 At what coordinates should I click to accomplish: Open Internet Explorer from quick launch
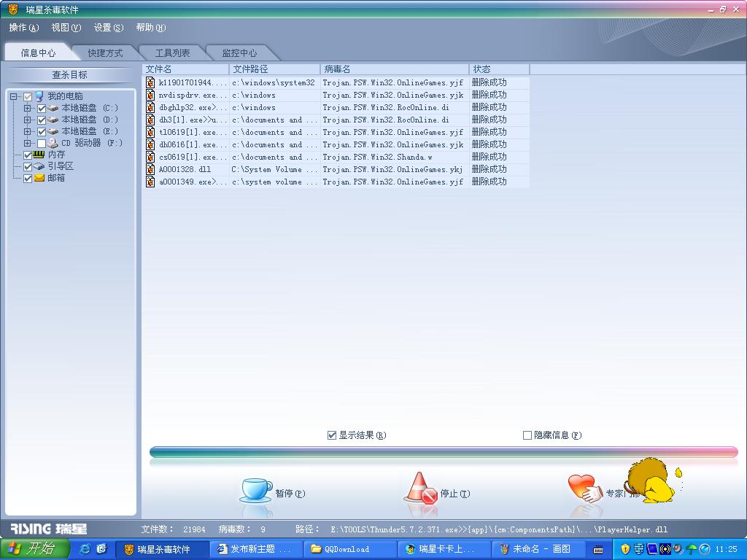85,549
